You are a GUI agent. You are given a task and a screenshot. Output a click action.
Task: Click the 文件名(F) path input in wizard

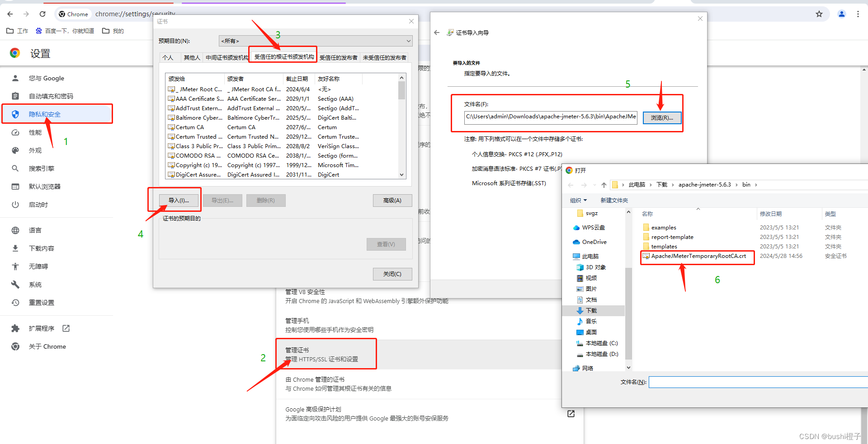551,117
